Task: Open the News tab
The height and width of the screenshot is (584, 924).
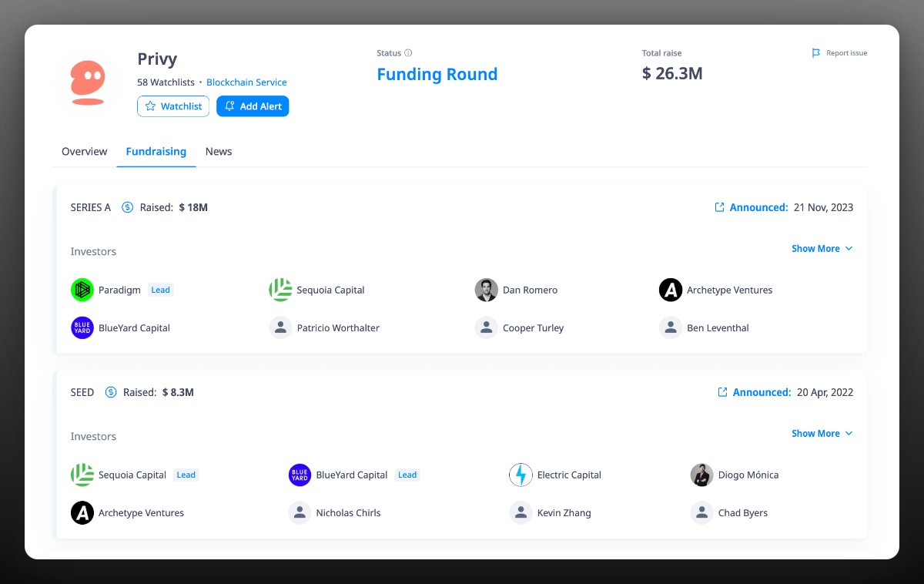Action: (219, 151)
